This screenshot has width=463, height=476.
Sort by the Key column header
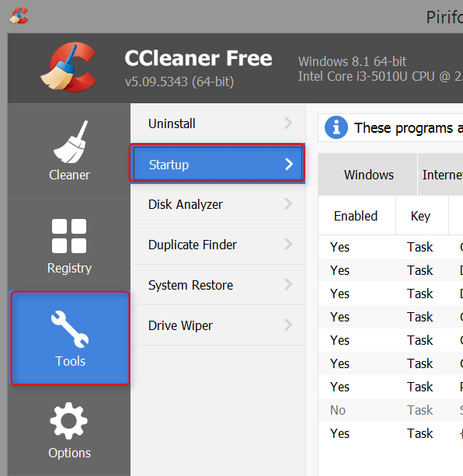[422, 216]
